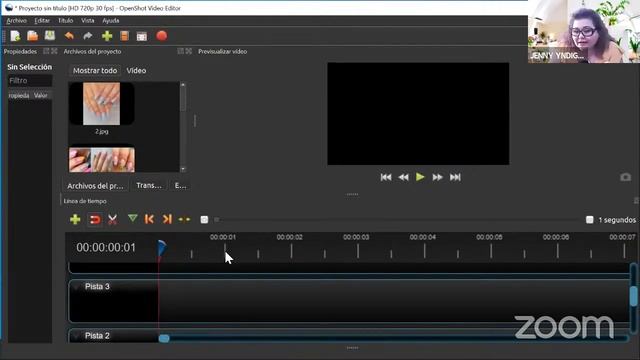Switch to the Transiciones tab

149,186
